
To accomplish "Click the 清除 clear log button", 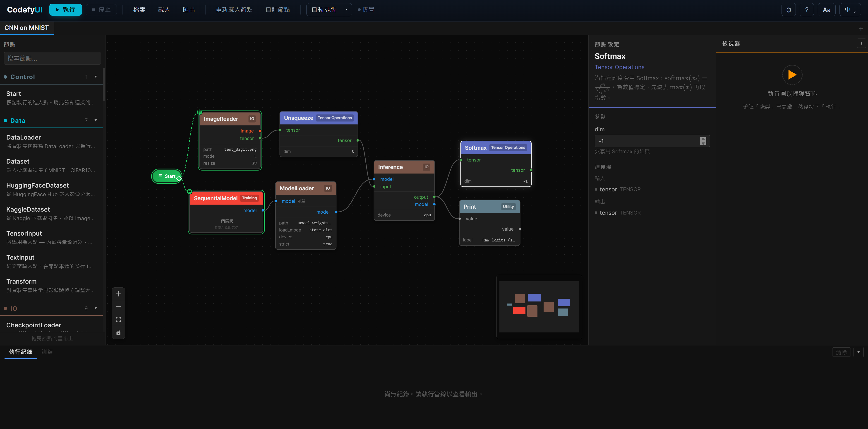I will pyautogui.click(x=841, y=352).
